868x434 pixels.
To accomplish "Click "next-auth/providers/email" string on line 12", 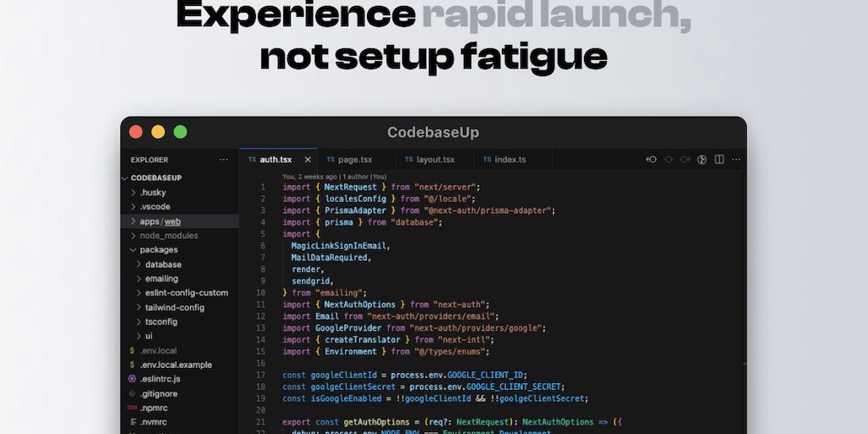I will click(x=431, y=316).
